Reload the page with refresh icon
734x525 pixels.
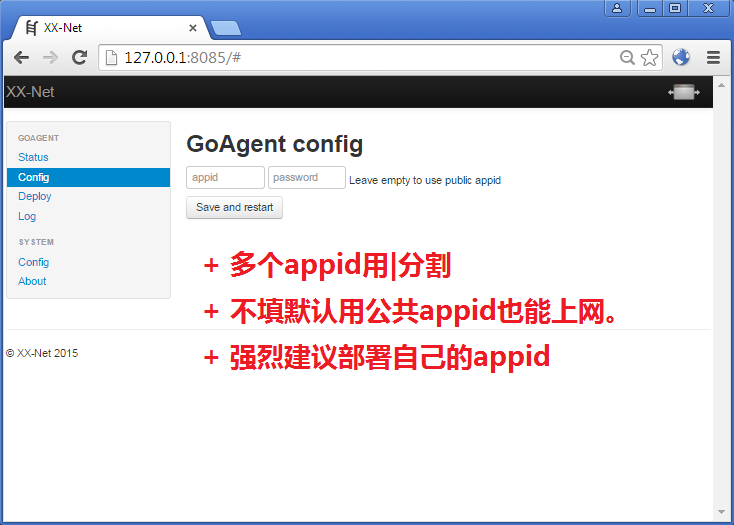click(x=80, y=57)
